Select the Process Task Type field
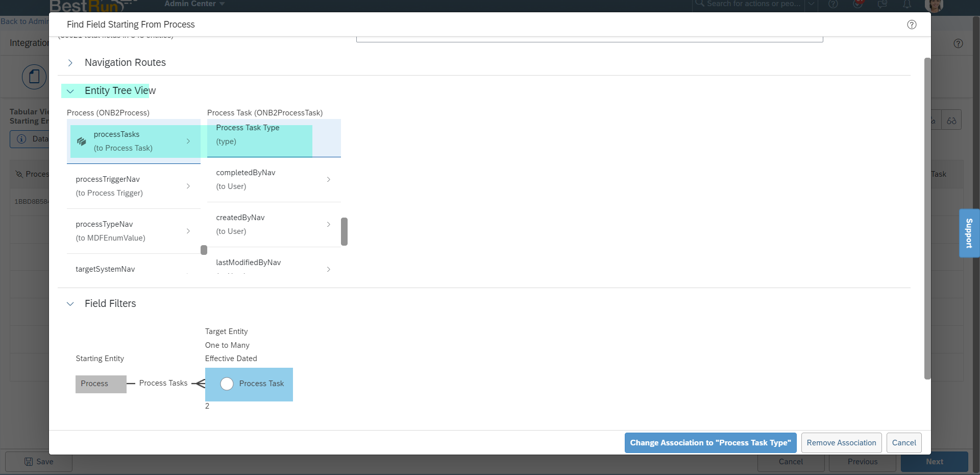Screen dimensions: 980x475 coord(274,138)
